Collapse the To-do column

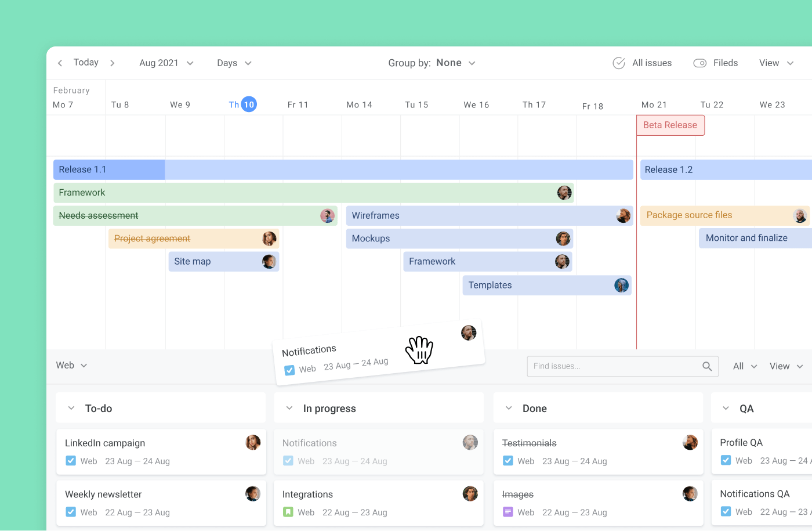coord(71,409)
